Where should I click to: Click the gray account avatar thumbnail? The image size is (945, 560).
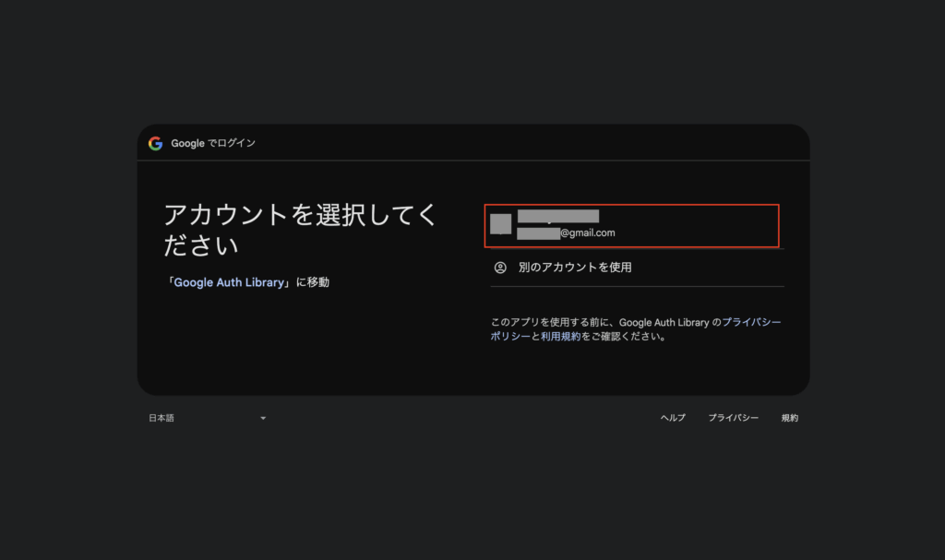[500, 223]
